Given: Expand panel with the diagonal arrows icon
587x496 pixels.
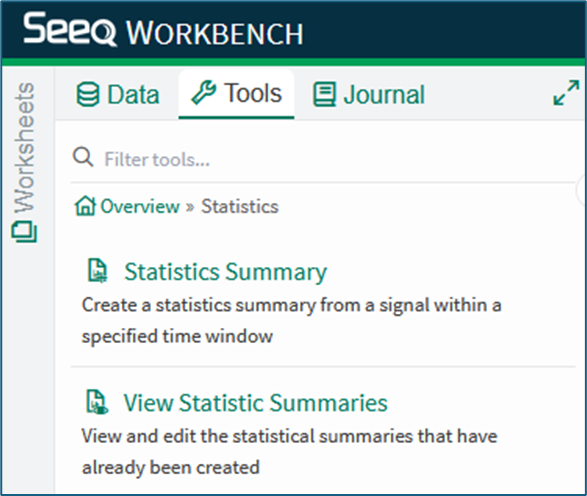Looking at the screenshot, I should (x=566, y=92).
